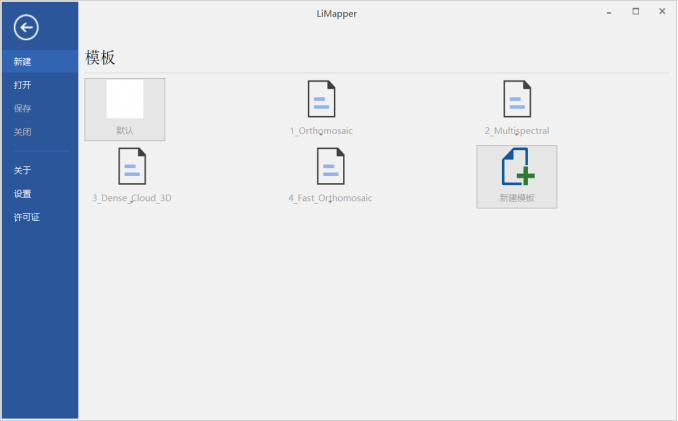678x421 pixels.
Task: Click the back arrow button
Action: [x=25, y=27]
